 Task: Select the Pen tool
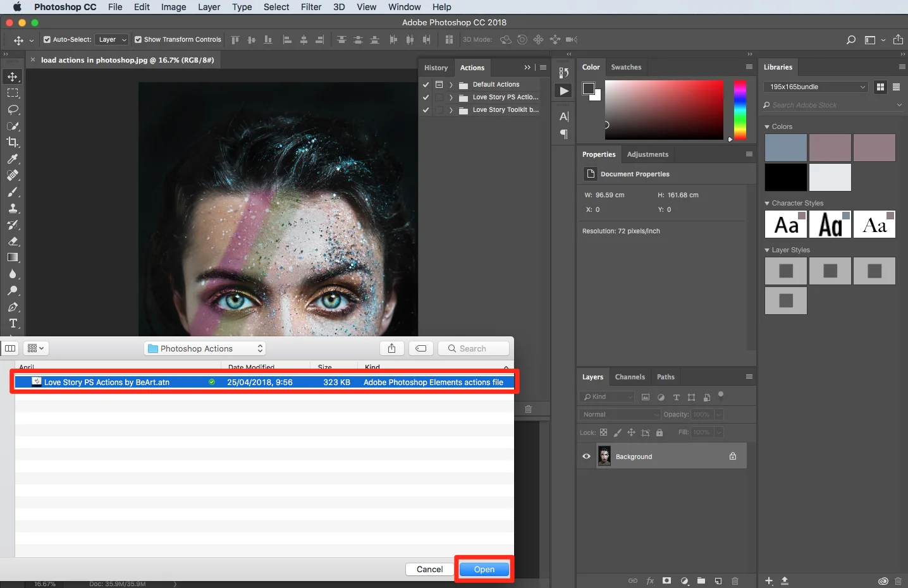tap(13, 307)
